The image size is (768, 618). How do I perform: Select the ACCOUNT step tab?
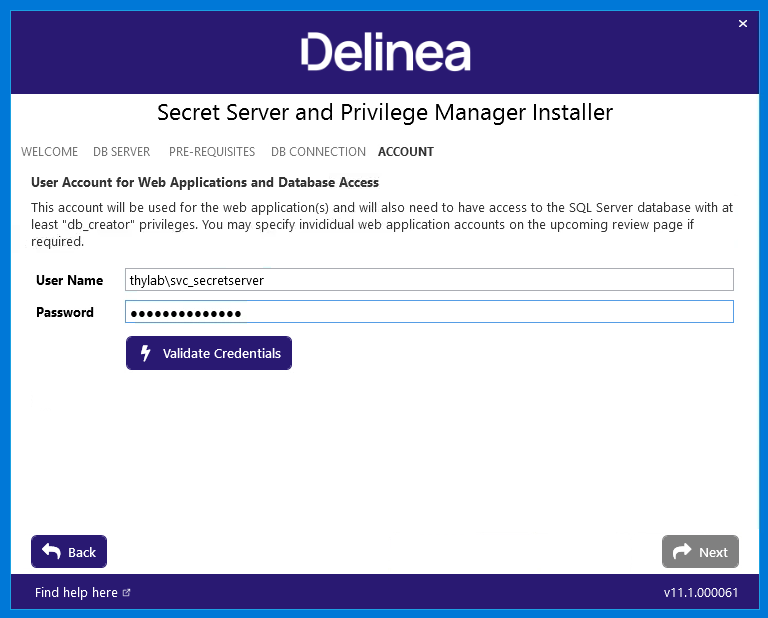coord(406,152)
